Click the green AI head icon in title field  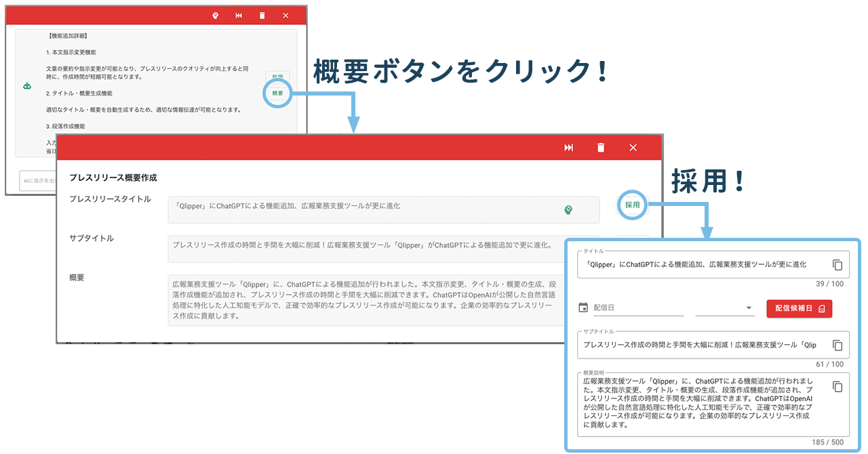tap(568, 210)
